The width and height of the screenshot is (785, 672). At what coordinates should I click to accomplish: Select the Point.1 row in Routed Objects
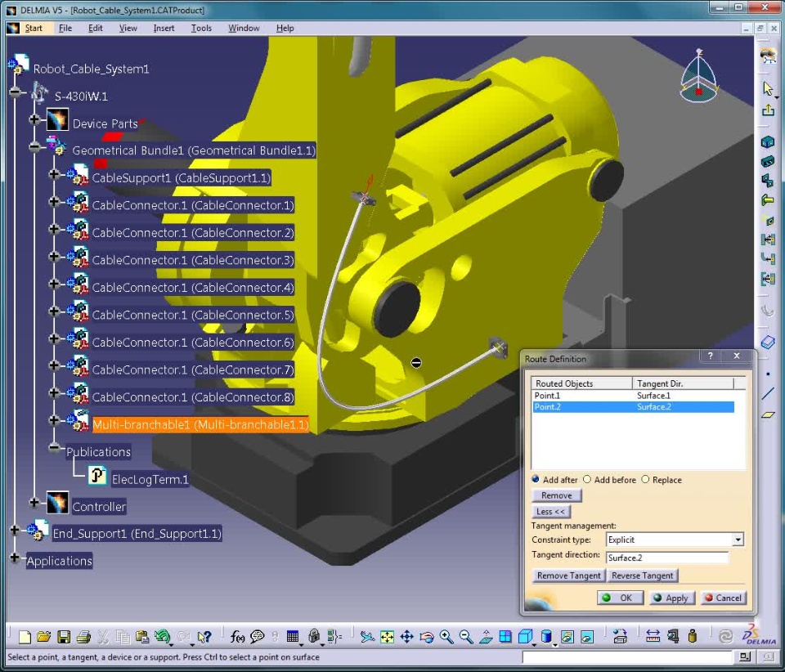click(633, 396)
